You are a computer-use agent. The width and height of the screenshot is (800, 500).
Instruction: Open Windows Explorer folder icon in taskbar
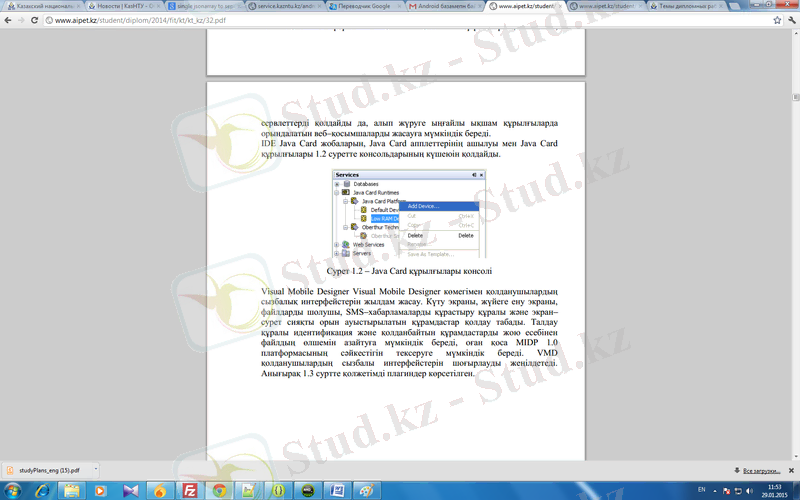pyautogui.click(x=71, y=490)
